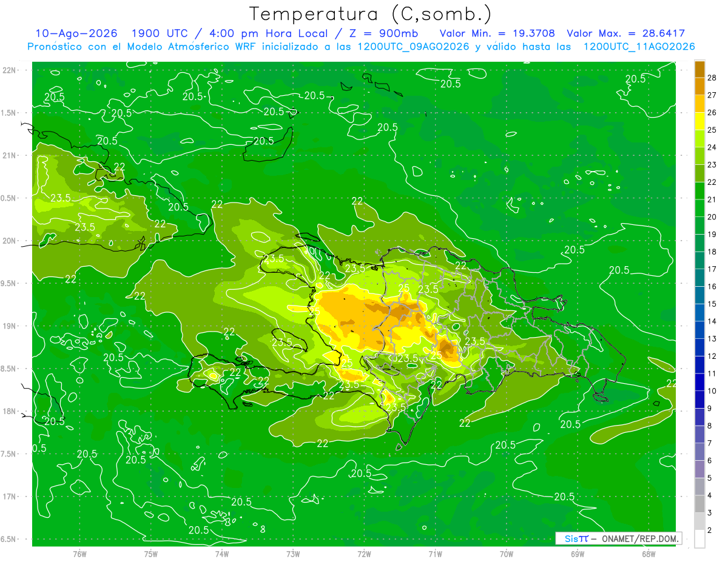Click legend swatch between 23 and 24
Image resolution: width=728 pixels, height=562 pixels.
pos(699,156)
